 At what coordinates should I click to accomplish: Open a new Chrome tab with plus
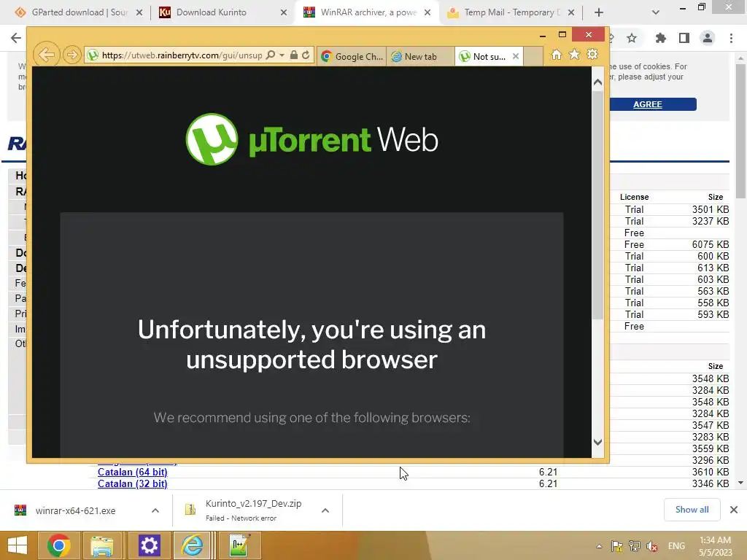(599, 12)
